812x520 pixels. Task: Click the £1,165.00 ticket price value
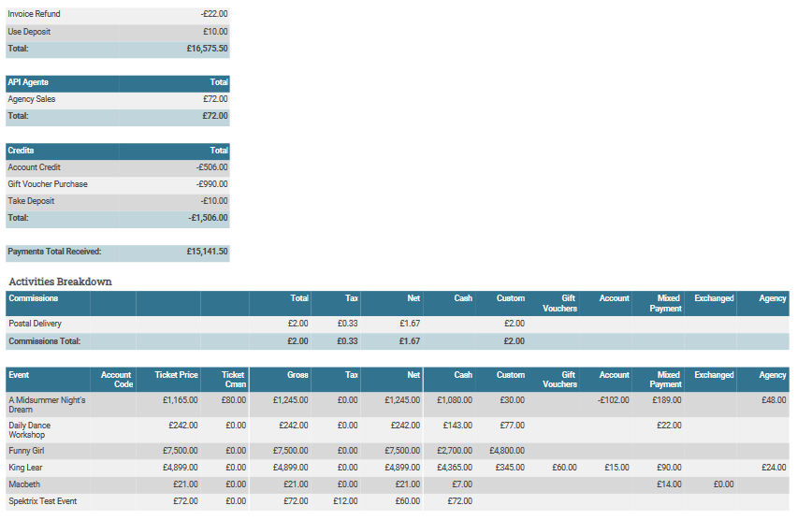click(181, 400)
